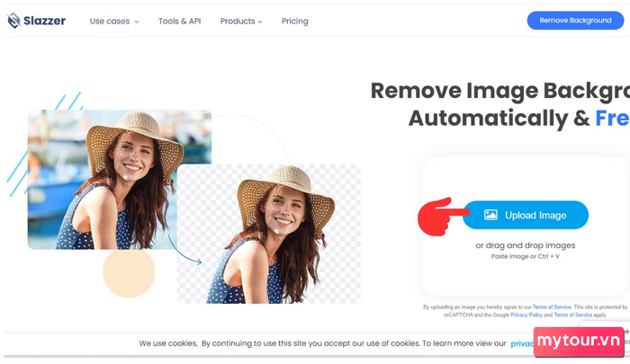Click the drag and drop images area
Viewport: 630px width, 364px height.
pyautogui.click(x=526, y=245)
